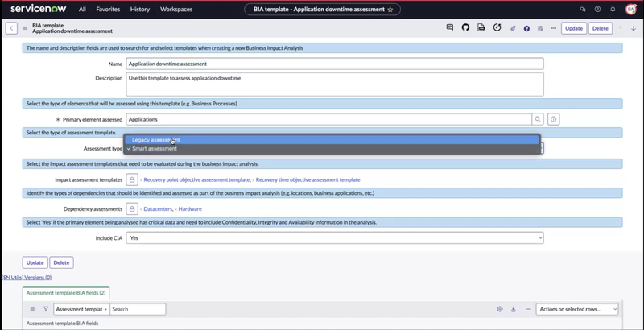
Task: Unlock the Dependency assessments field
Action: (132, 209)
